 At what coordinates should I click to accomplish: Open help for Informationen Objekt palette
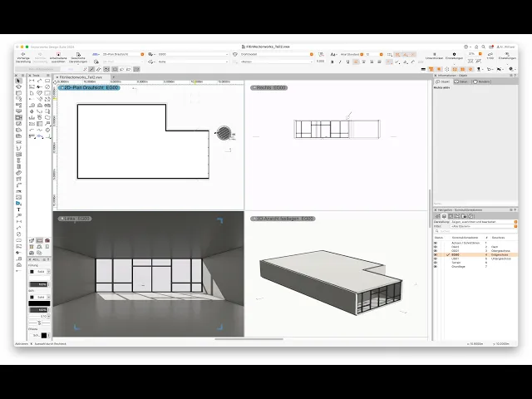[515, 76]
